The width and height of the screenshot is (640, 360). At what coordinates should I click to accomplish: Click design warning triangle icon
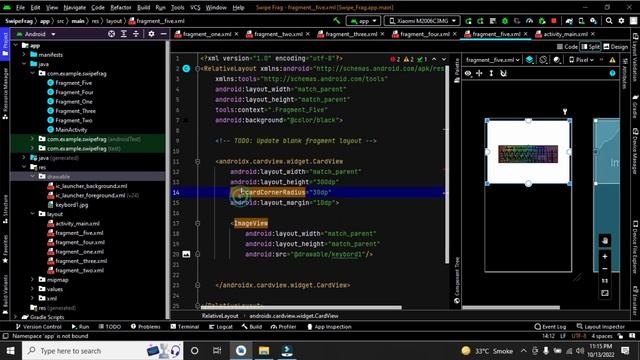pyautogui.click(x=612, y=60)
